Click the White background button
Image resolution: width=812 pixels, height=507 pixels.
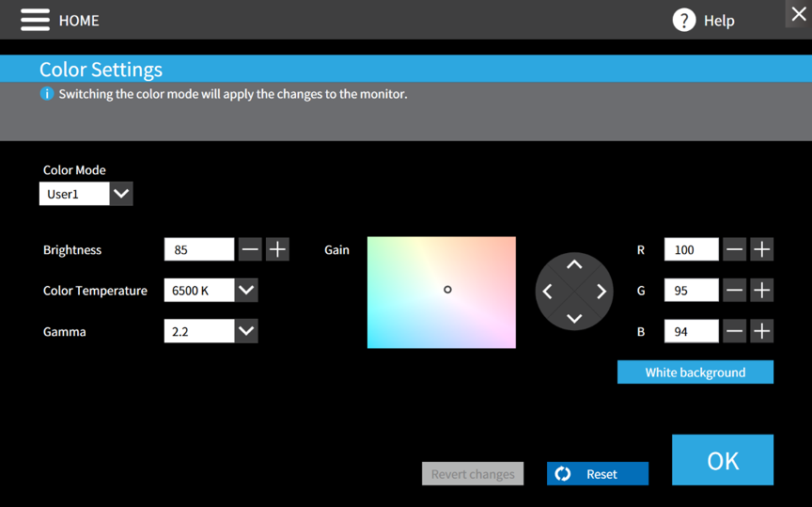click(695, 372)
